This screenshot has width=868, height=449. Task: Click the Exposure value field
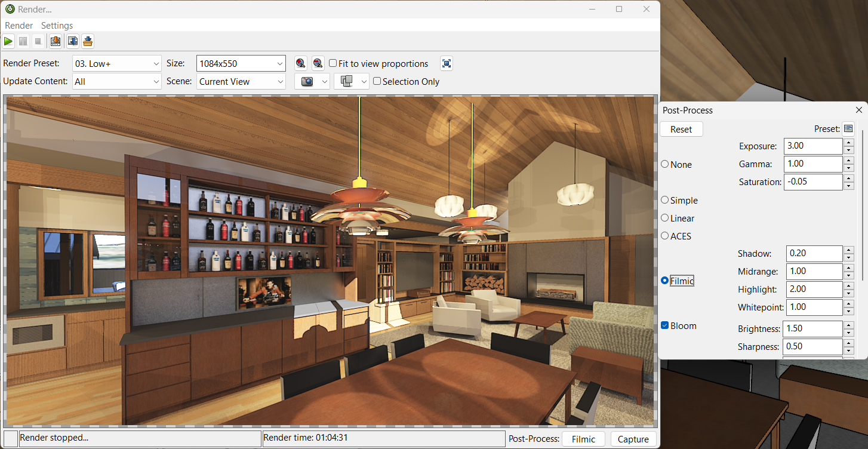814,146
